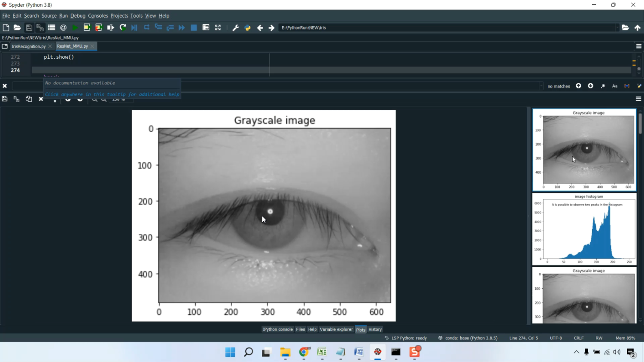Toggle regular expression search option
Screen dimensions: 644x362
coord(603,86)
